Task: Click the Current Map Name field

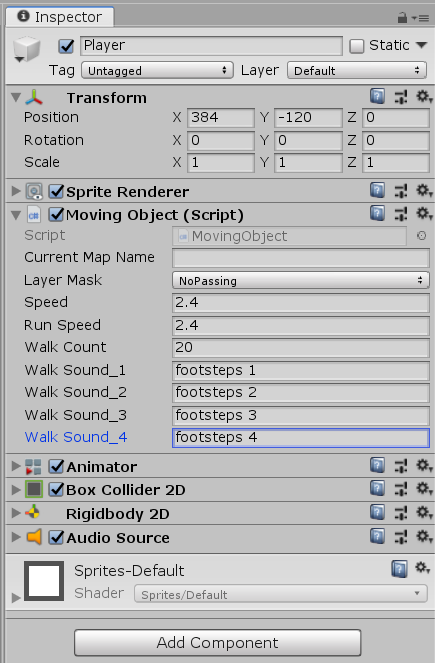Action: [x=301, y=258]
